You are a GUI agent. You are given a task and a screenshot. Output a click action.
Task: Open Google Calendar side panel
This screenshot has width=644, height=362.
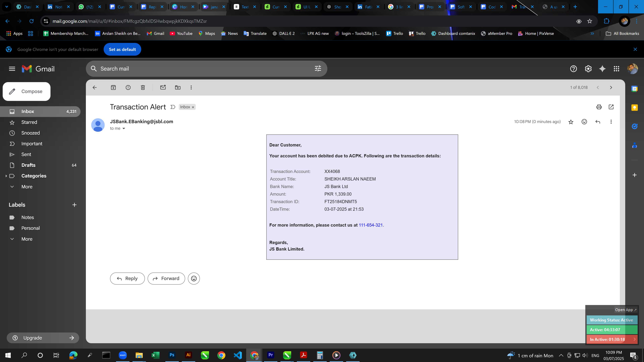click(634, 89)
